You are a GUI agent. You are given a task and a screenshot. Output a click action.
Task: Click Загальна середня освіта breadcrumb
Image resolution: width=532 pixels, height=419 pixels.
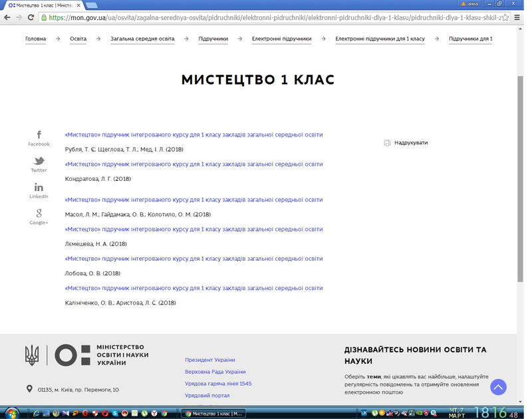pos(142,39)
